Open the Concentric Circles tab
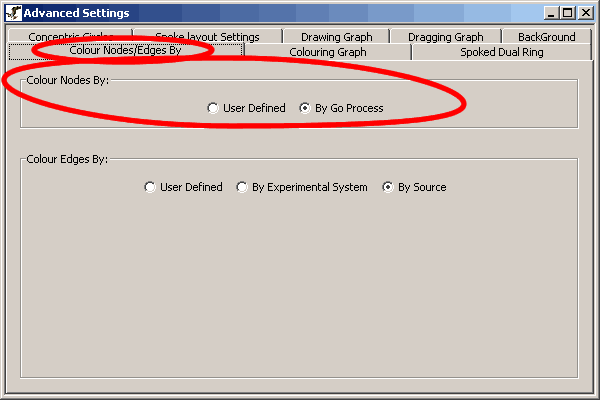 click(70, 37)
